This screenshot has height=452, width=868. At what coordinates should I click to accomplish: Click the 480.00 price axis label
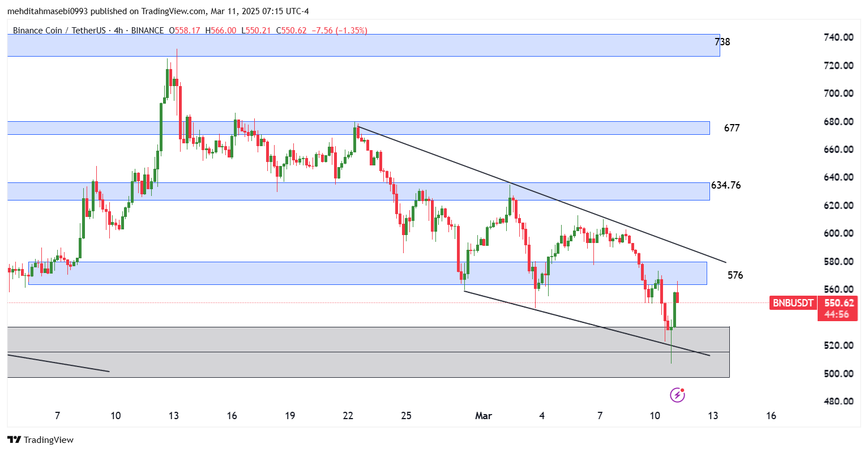point(839,402)
